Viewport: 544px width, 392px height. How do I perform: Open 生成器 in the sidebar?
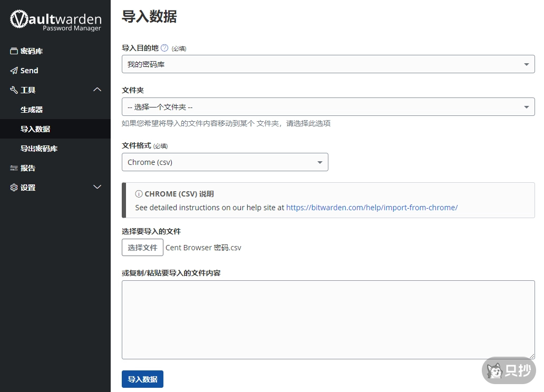[32, 110]
